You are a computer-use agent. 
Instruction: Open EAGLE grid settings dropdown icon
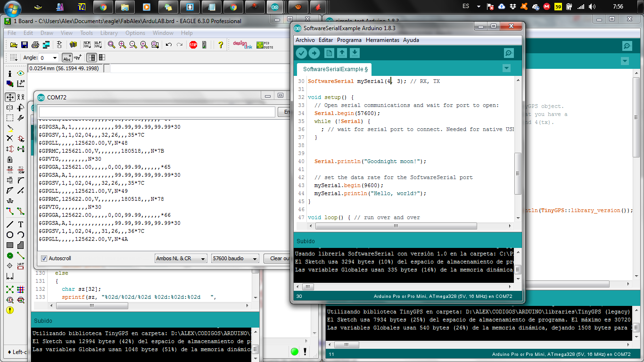pos(14,58)
